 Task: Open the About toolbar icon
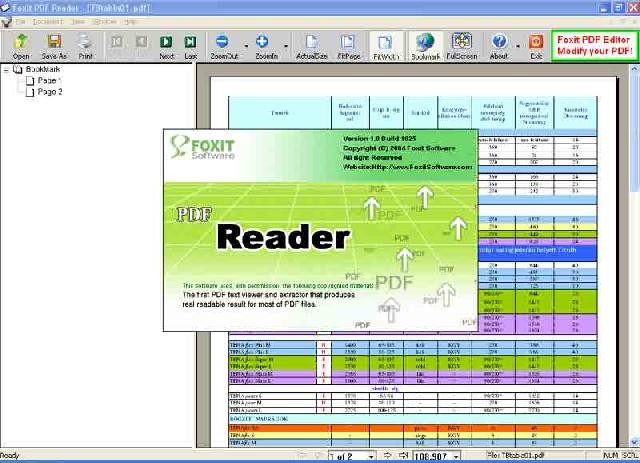click(499, 41)
